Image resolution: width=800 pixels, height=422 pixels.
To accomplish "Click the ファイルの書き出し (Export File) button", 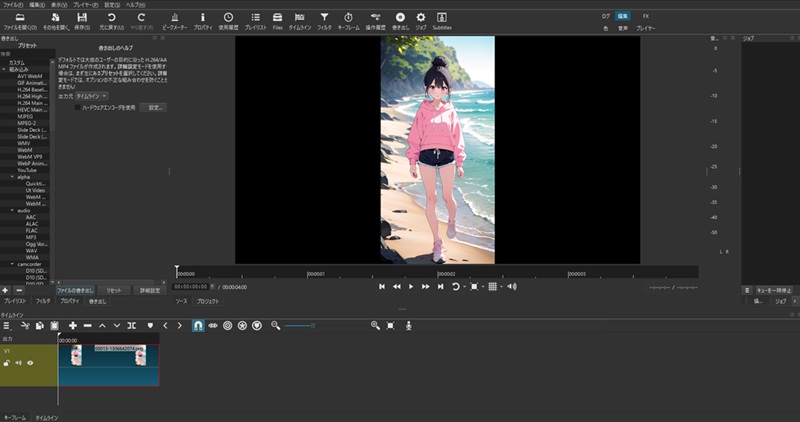I will pyautogui.click(x=76, y=290).
